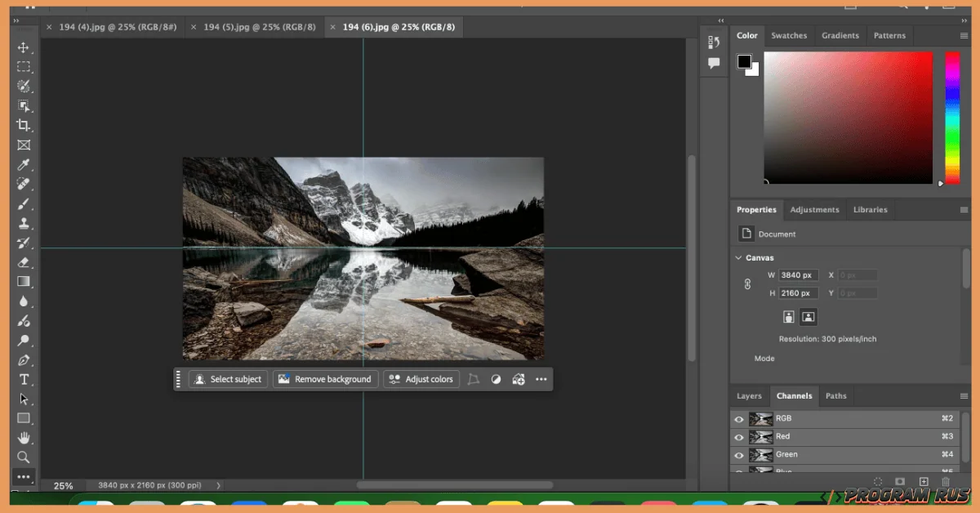This screenshot has height=513, width=980.
Task: Select the Zoom tool
Action: click(x=24, y=457)
